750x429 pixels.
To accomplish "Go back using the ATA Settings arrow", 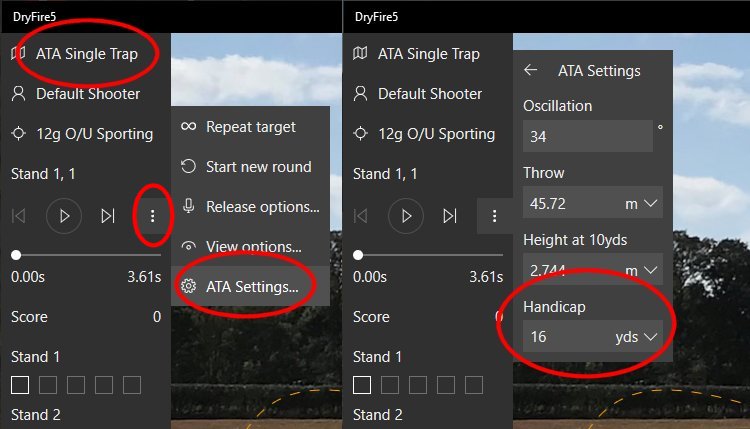I will [x=531, y=71].
